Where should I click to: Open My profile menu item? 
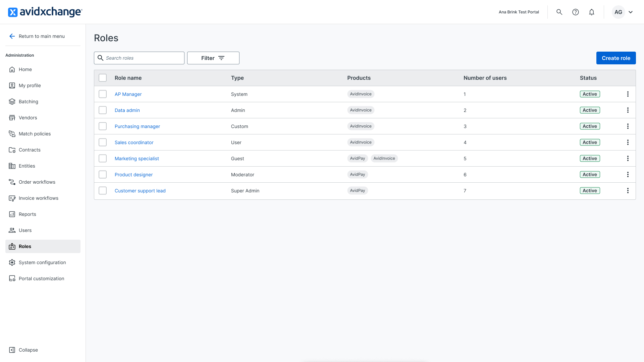tap(43, 85)
